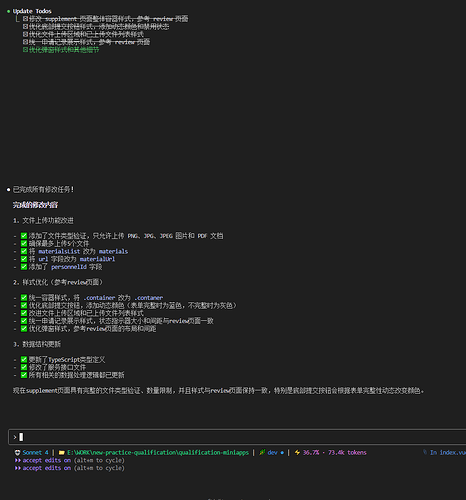Screen dimensions: 466x500
Task: Click the lower accept edits on text
Action: pos(47,468)
